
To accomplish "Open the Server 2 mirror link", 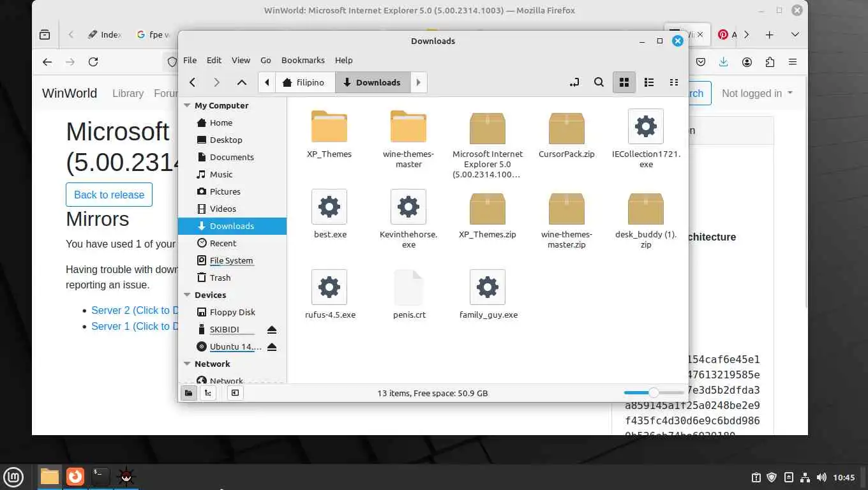I will pos(135,310).
